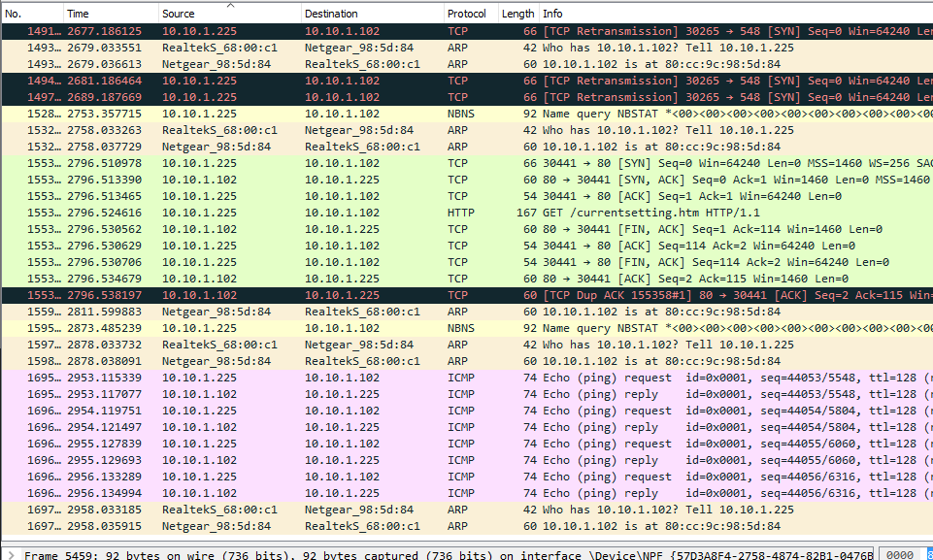Select the HTTP GET /currentsetting.htm packet
Screen dimensions: 933x560
[467, 213]
